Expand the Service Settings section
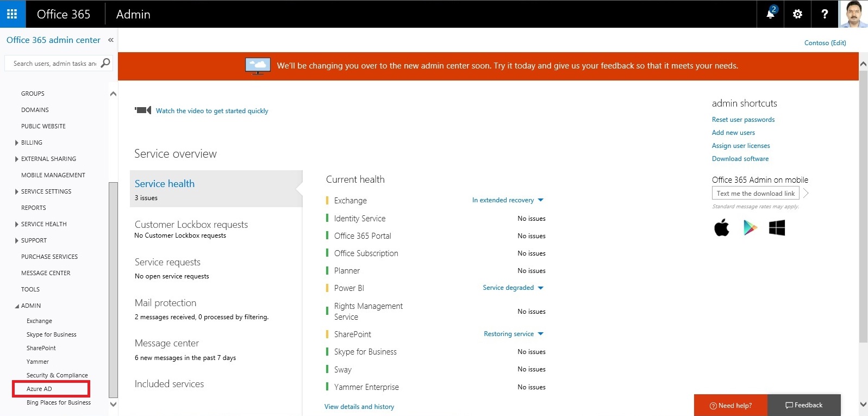868x416 pixels. 17,192
